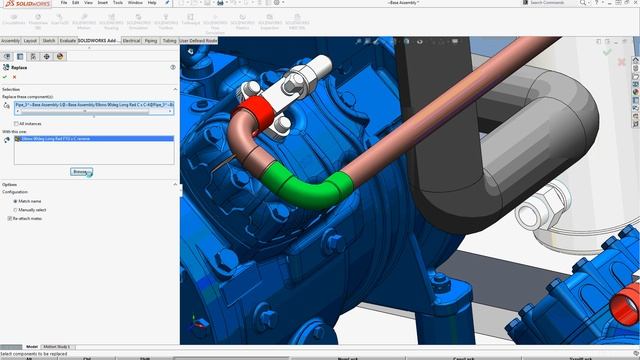Click the SOLIDWORKS Routing add-in icon
Screen dimensions: 640x360
pyautogui.click(x=111, y=21)
